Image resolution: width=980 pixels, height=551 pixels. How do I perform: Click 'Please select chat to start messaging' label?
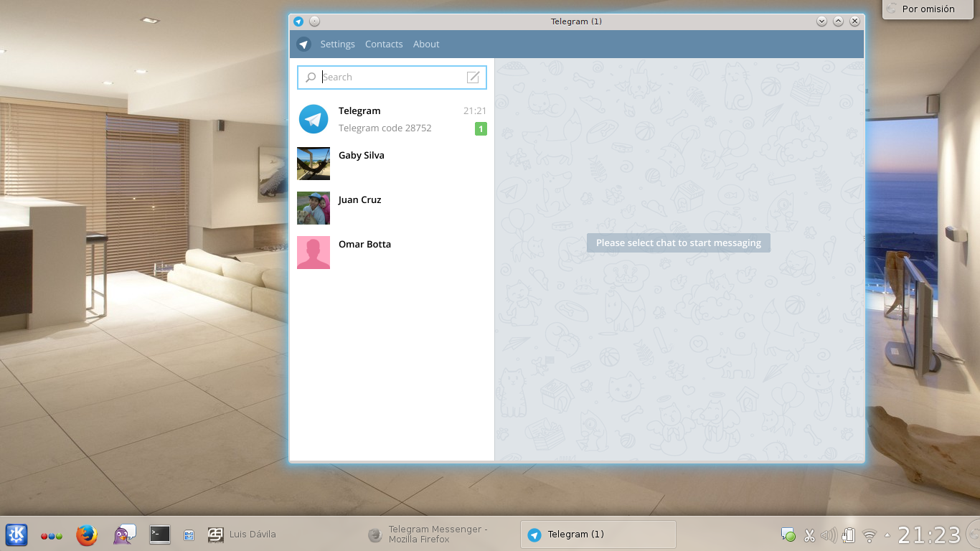coord(679,242)
